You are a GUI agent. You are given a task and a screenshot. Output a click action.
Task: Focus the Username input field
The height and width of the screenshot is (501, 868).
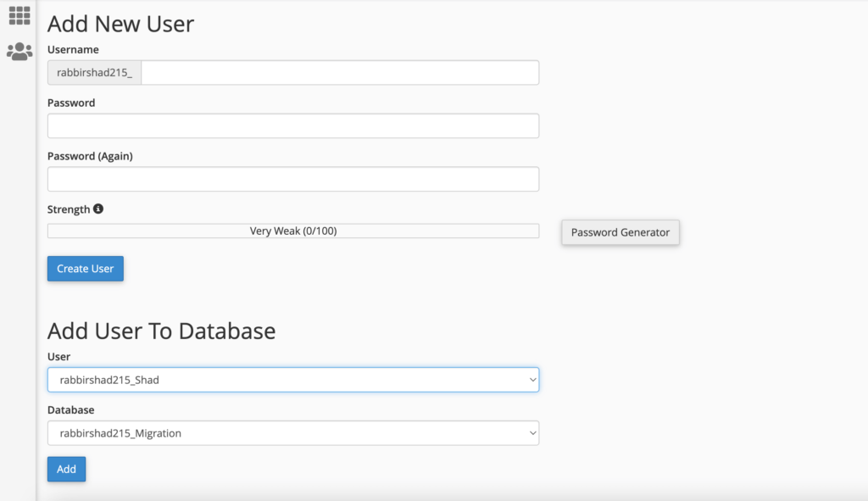point(340,73)
